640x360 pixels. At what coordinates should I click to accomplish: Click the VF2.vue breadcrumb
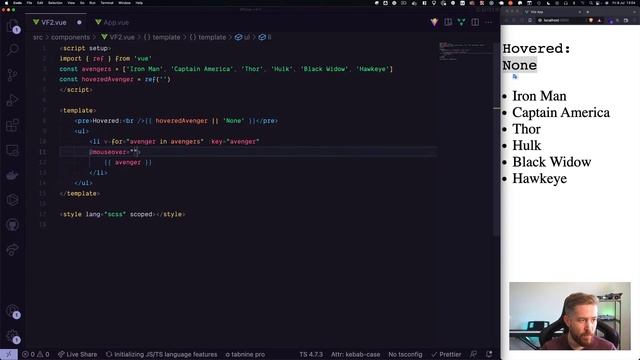[x=118, y=37]
